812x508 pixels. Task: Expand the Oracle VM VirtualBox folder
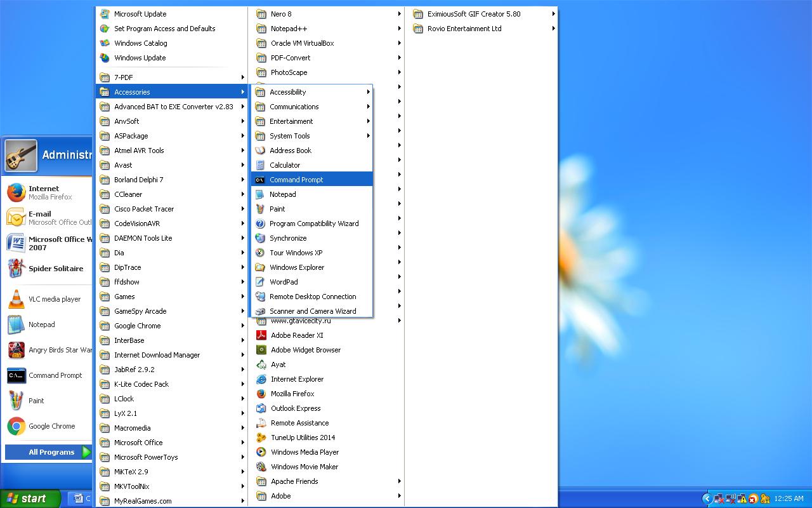click(x=327, y=43)
